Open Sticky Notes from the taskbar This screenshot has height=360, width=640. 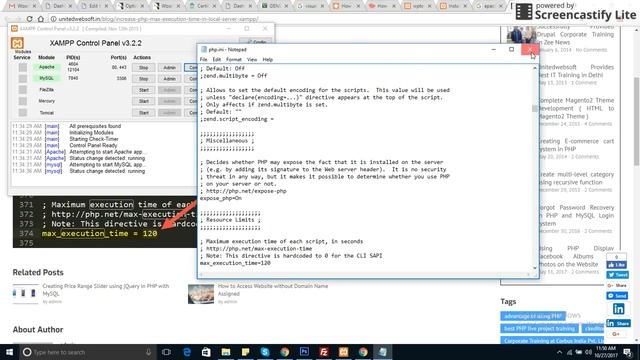245,352
